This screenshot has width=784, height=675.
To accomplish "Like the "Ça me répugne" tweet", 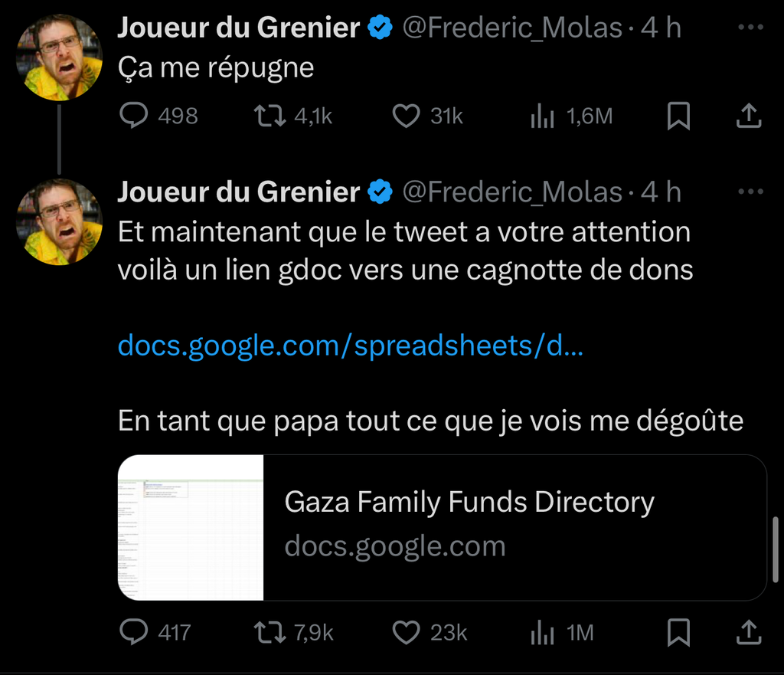I will pyautogui.click(x=406, y=116).
